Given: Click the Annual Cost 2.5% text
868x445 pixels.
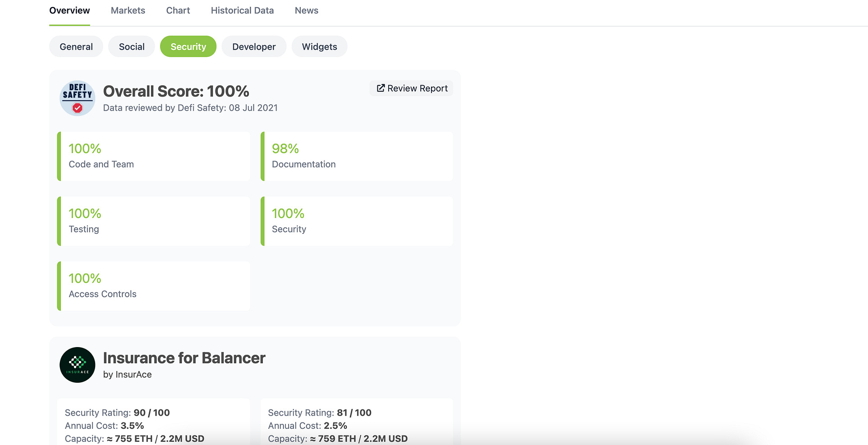Looking at the screenshot, I should click(308, 426).
